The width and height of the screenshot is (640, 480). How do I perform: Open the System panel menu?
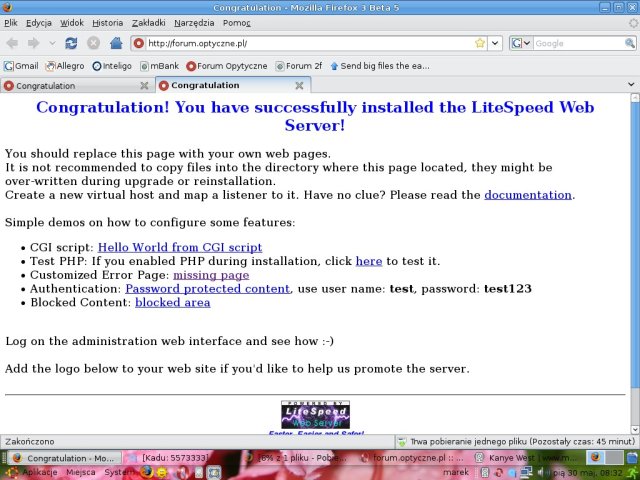(119, 472)
